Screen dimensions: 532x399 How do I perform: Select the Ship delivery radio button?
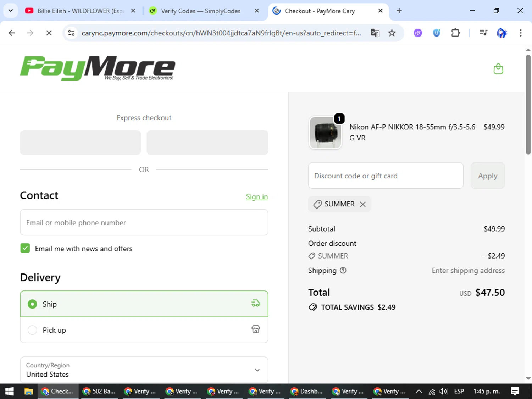(32, 304)
